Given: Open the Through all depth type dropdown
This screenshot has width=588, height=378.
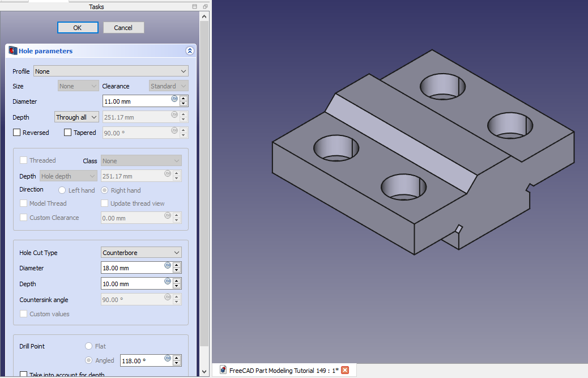Looking at the screenshot, I should click(76, 117).
